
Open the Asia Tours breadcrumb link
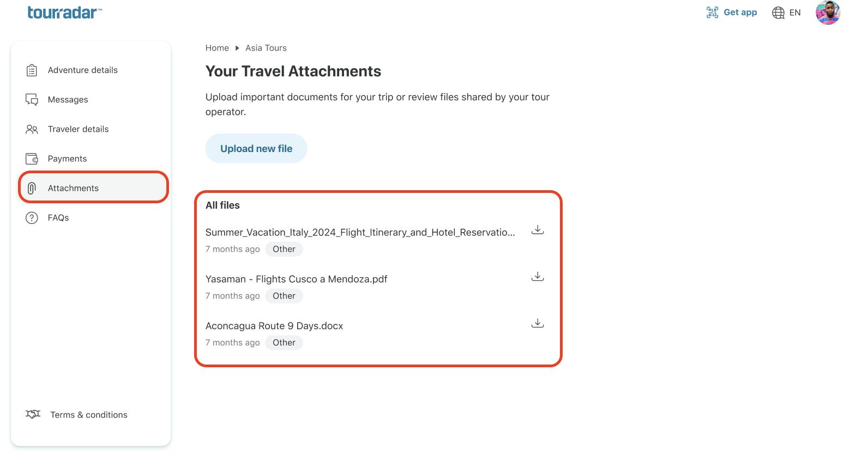[x=266, y=48]
